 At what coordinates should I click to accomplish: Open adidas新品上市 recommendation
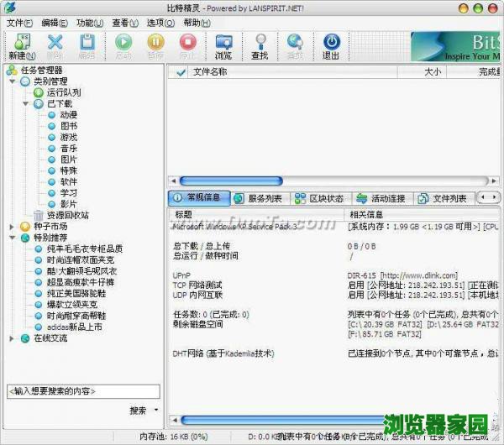[x=75, y=327]
